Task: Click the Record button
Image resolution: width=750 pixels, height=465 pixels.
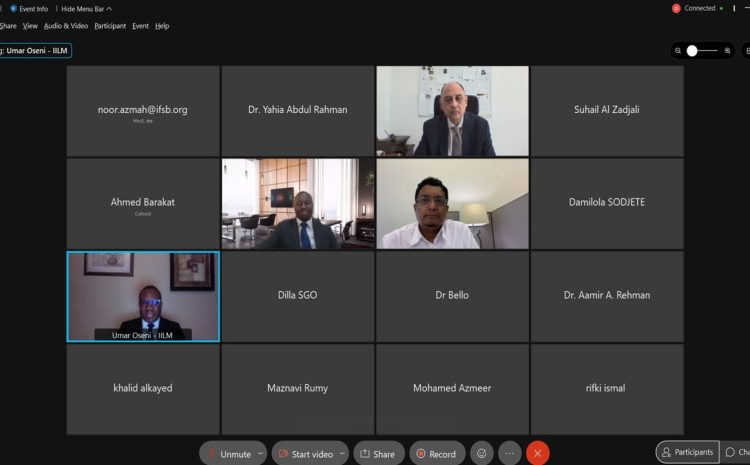Action: pyautogui.click(x=437, y=454)
